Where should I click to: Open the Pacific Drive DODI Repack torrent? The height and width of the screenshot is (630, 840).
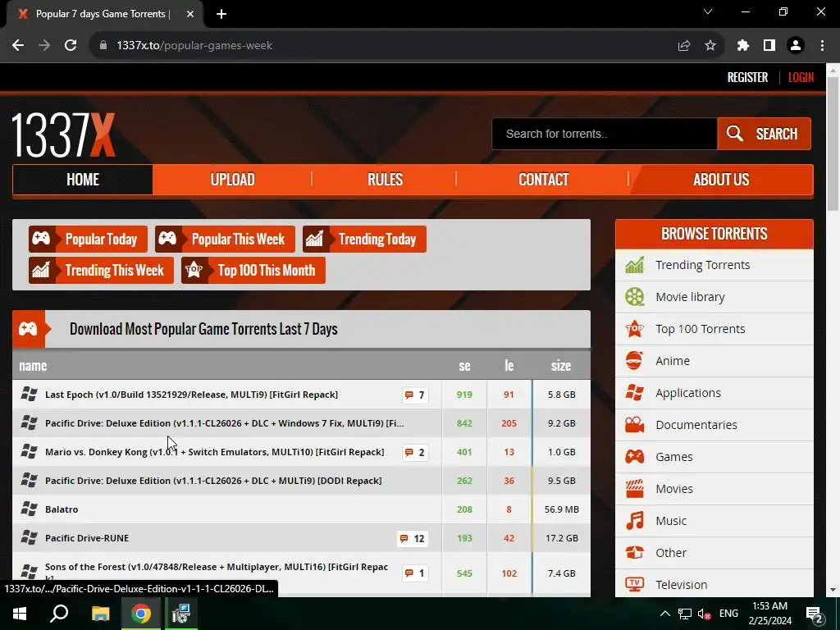point(213,481)
